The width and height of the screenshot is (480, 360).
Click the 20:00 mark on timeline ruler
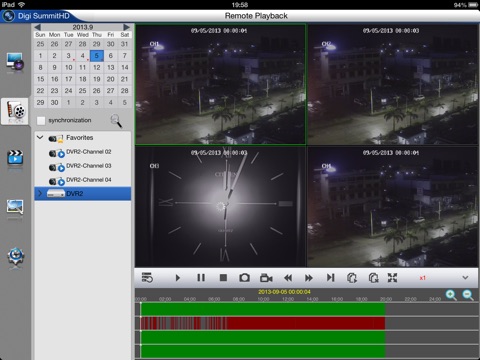(x=386, y=299)
